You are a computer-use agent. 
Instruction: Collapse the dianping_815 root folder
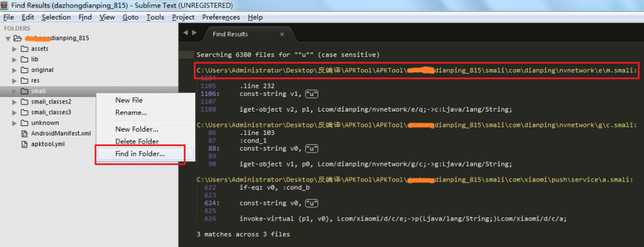(x=8, y=38)
